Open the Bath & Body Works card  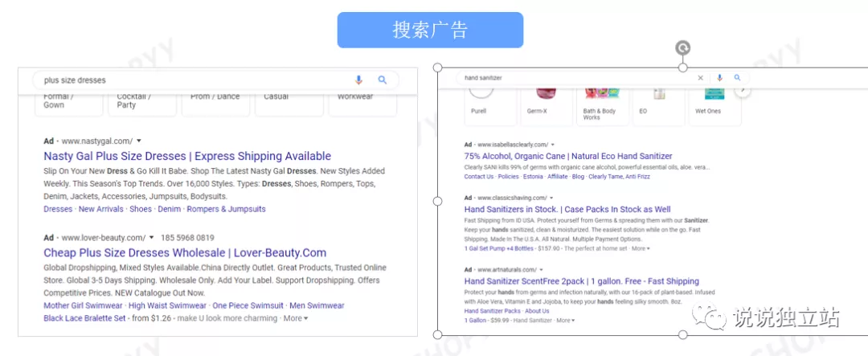click(602, 106)
